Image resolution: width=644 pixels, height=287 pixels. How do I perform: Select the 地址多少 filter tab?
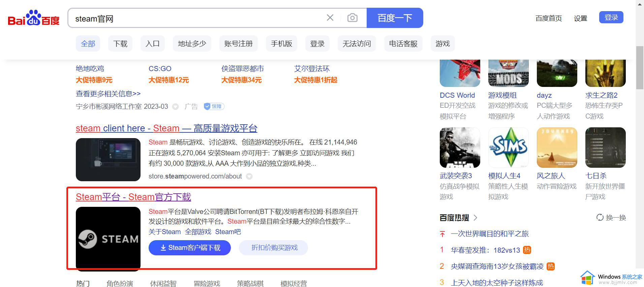coord(192,44)
